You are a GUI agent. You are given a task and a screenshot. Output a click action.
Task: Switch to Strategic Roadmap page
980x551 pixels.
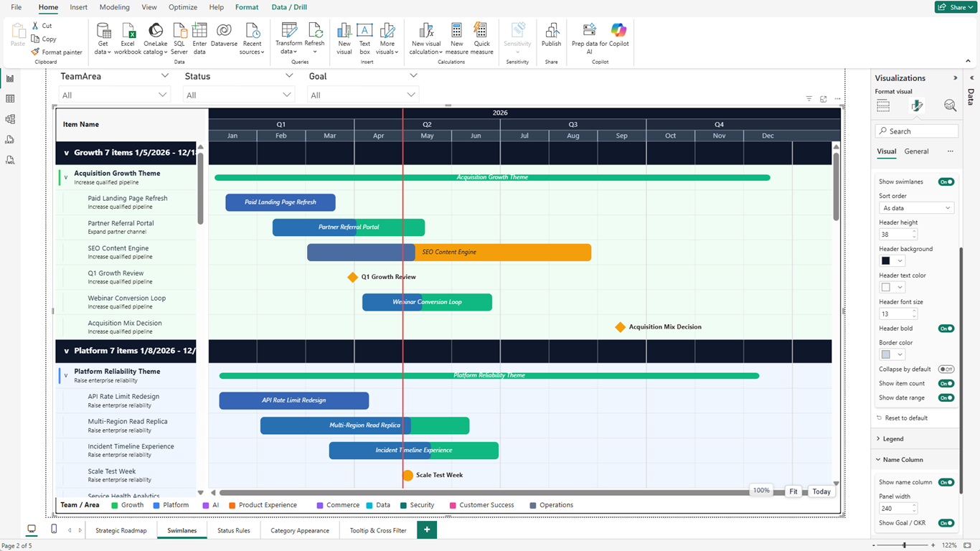[x=121, y=531]
